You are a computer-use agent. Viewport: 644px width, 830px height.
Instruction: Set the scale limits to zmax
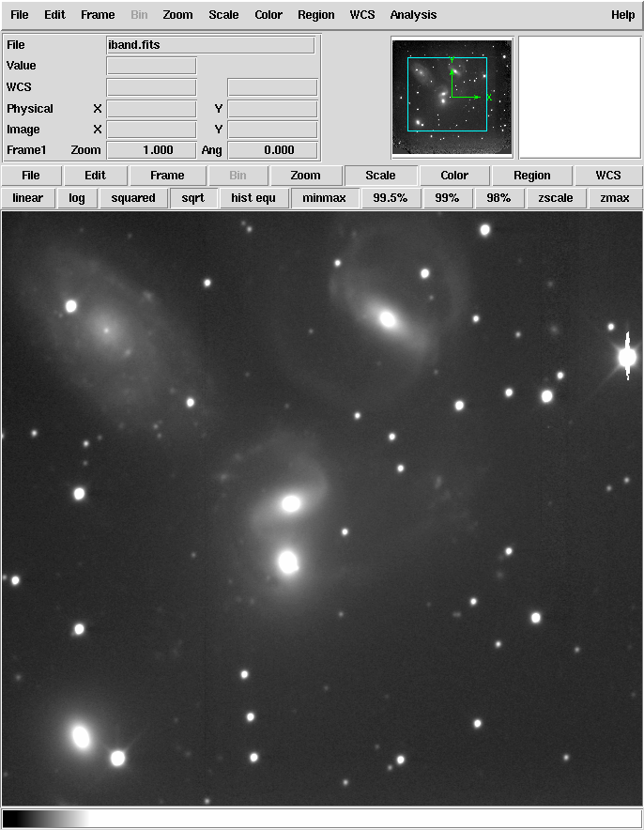tap(615, 198)
